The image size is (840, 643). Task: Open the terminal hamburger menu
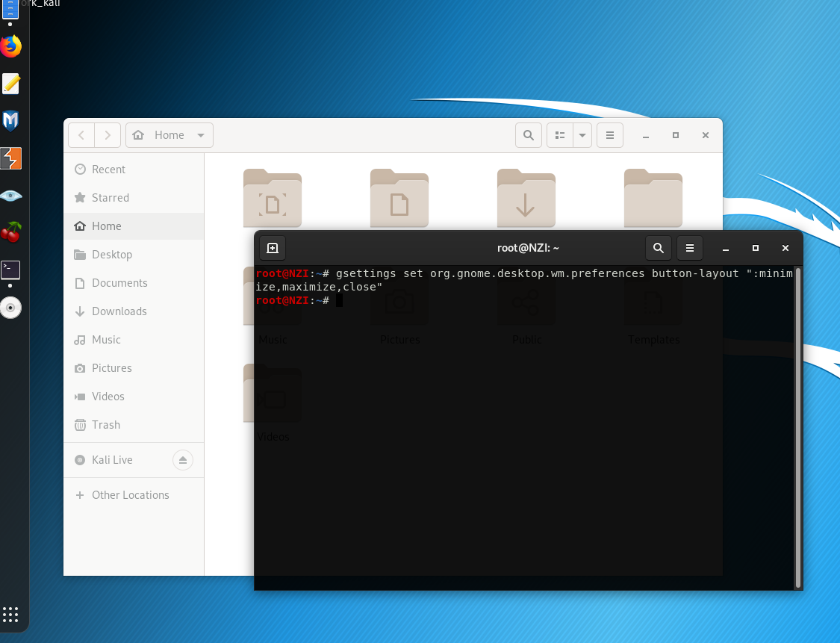(x=690, y=248)
